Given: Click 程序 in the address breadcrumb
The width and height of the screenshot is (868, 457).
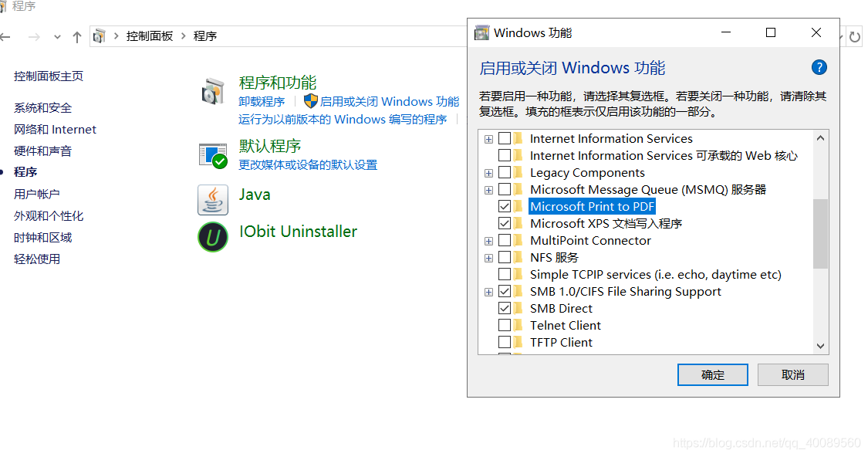Looking at the screenshot, I should pyautogui.click(x=204, y=36).
